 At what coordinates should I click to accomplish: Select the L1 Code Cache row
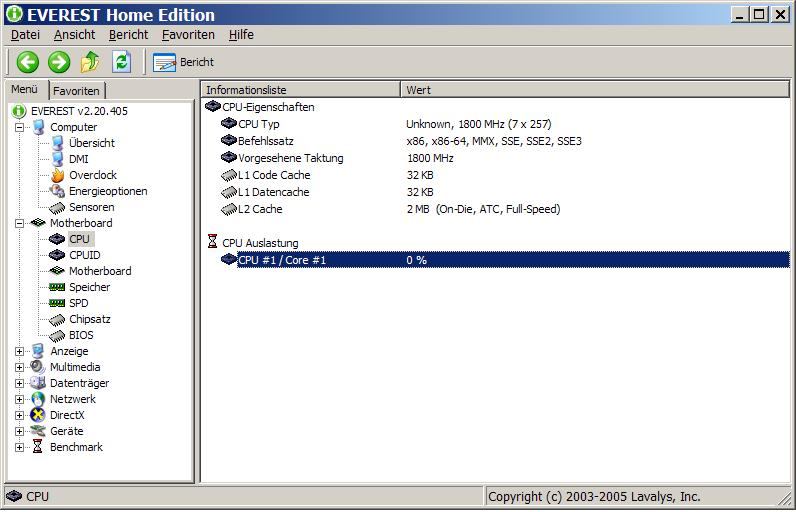pos(495,175)
